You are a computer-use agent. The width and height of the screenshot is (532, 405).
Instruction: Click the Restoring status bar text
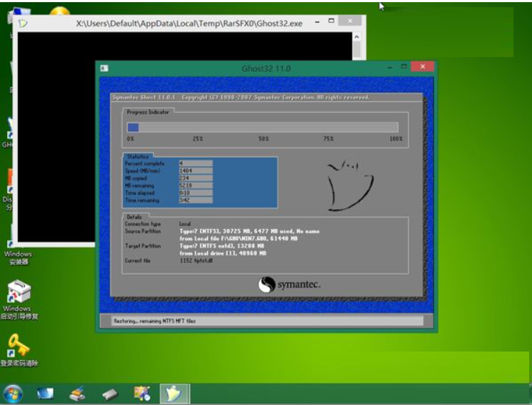pyautogui.click(x=155, y=321)
